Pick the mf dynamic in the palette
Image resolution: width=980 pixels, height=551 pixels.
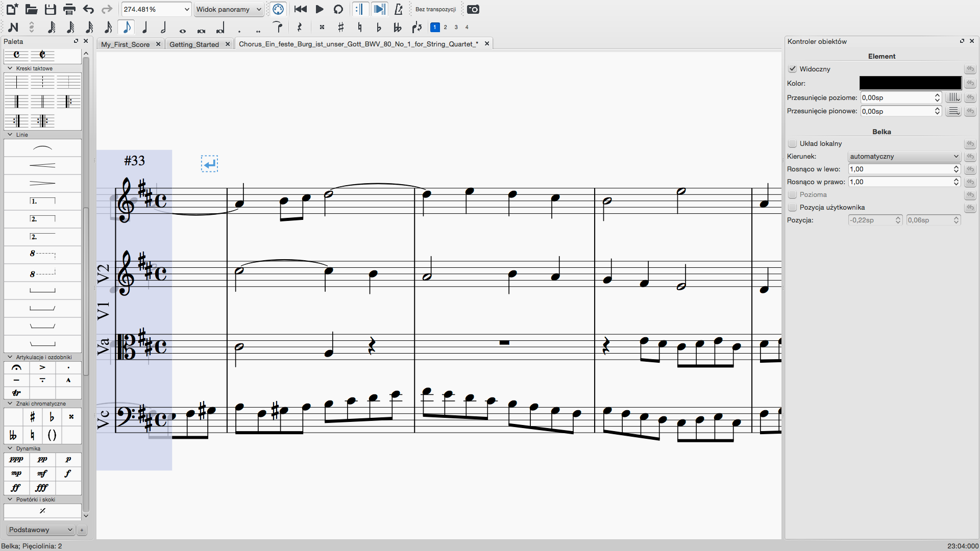[x=42, y=473]
